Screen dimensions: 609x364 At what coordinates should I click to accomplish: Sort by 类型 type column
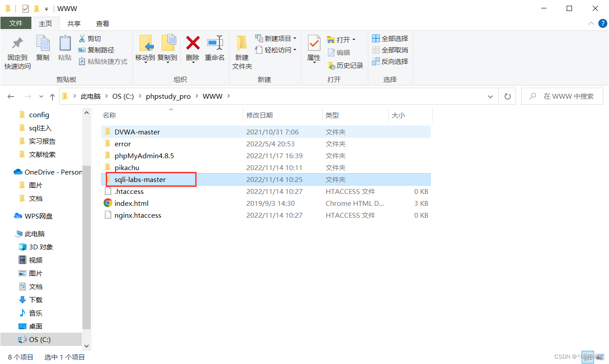point(355,115)
